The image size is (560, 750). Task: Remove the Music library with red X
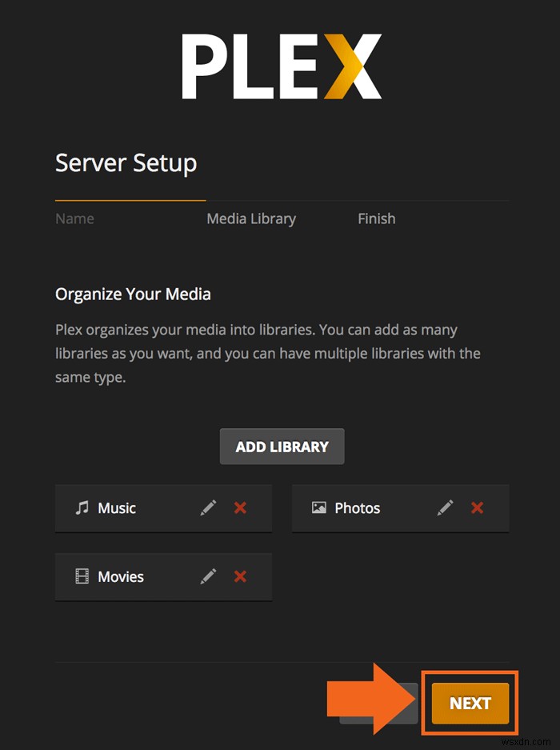point(240,507)
